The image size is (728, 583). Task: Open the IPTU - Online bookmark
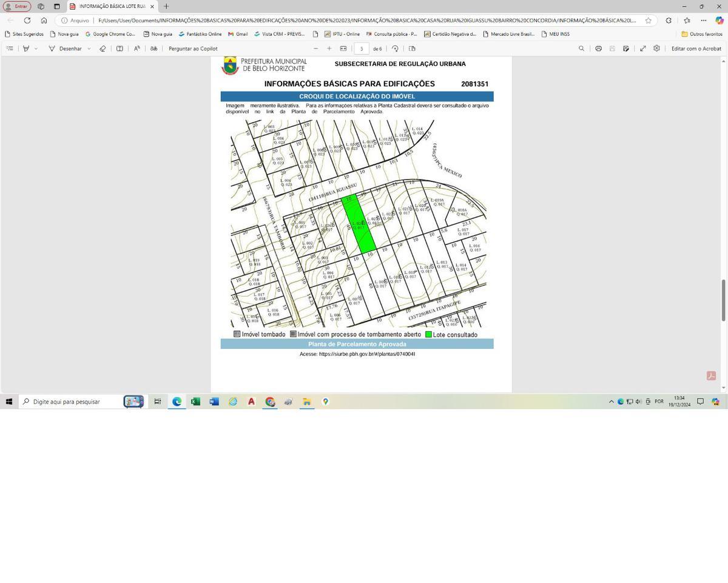(x=342, y=34)
